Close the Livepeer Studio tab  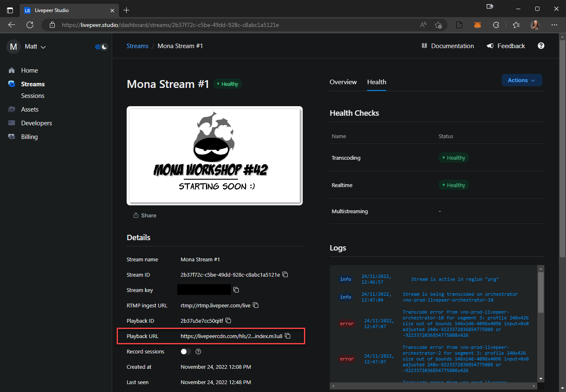point(112,10)
